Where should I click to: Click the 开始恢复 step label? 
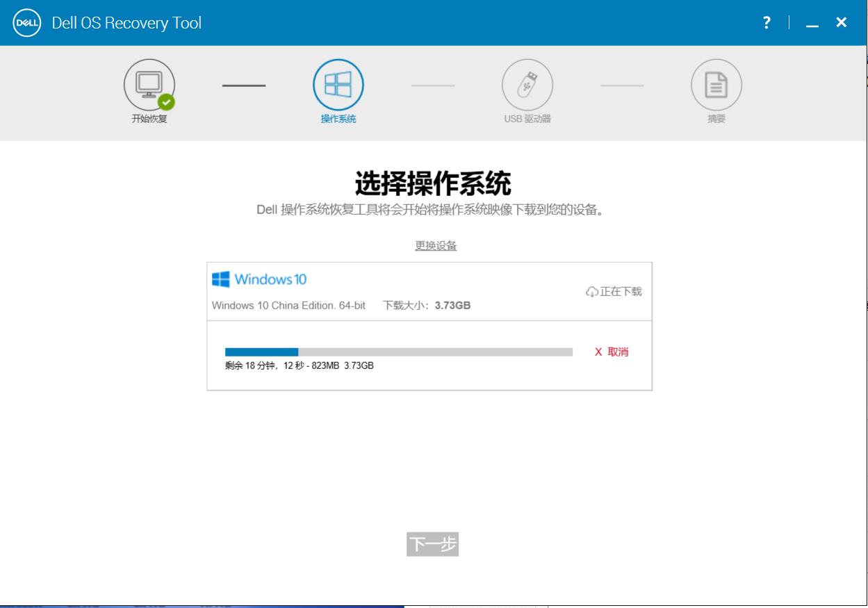tap(149, 119)
